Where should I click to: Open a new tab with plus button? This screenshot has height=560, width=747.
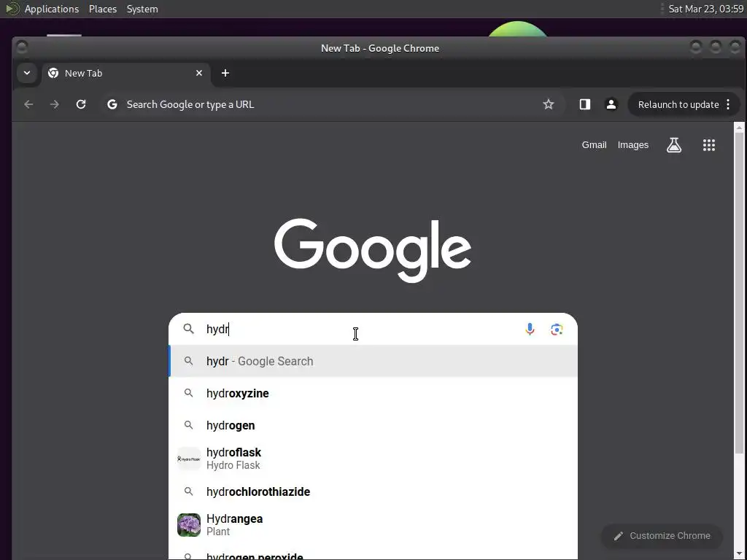[225, 73]
